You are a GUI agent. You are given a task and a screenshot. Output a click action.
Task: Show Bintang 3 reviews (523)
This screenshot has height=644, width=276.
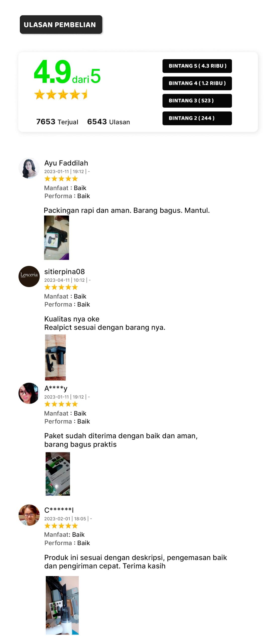(197, 101)
